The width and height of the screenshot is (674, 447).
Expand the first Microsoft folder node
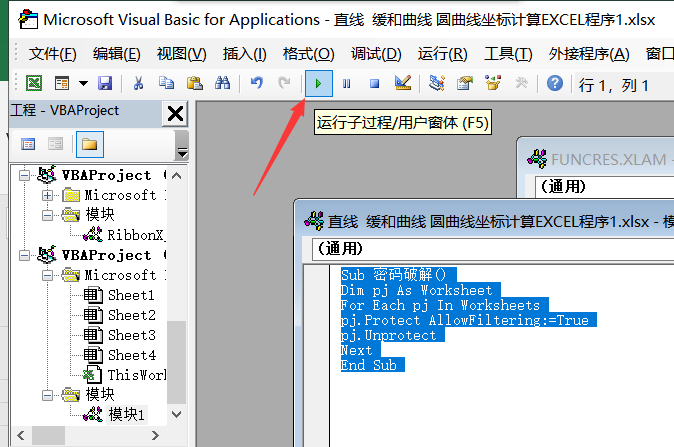tap(47, 196)
